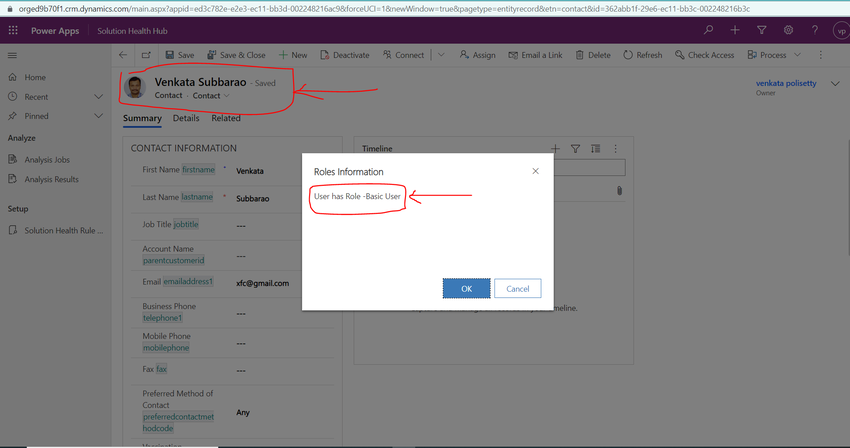The width and height of the screenshot is (850, 448).
Task: Open record in new window icon
Action: pos(146,55)
